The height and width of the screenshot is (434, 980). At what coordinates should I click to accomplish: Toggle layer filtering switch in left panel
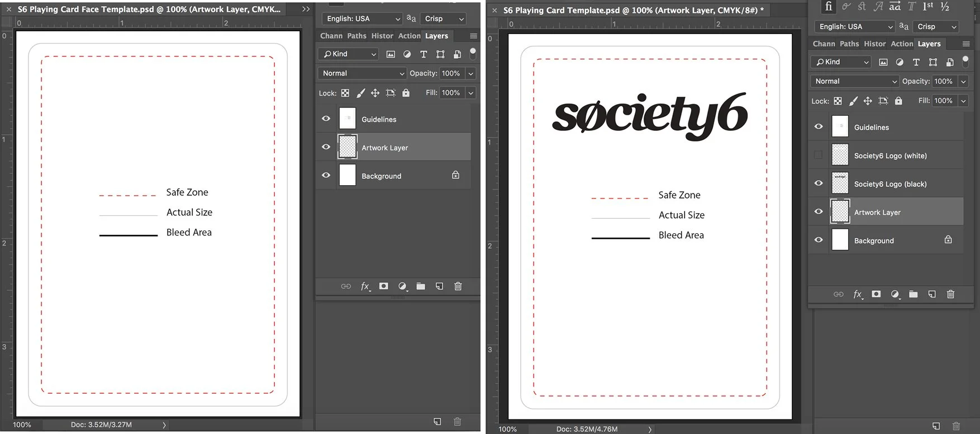473,53
